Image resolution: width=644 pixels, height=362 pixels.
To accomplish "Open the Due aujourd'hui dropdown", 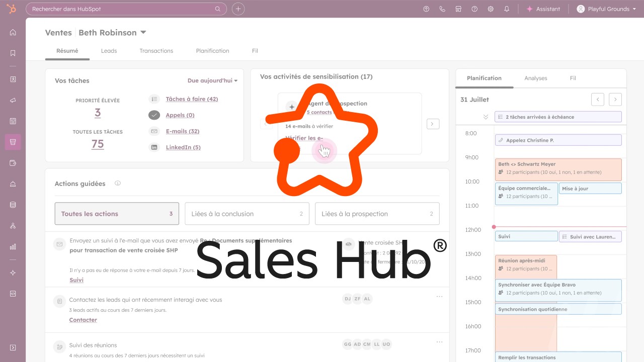I will [x=212, y=80].
